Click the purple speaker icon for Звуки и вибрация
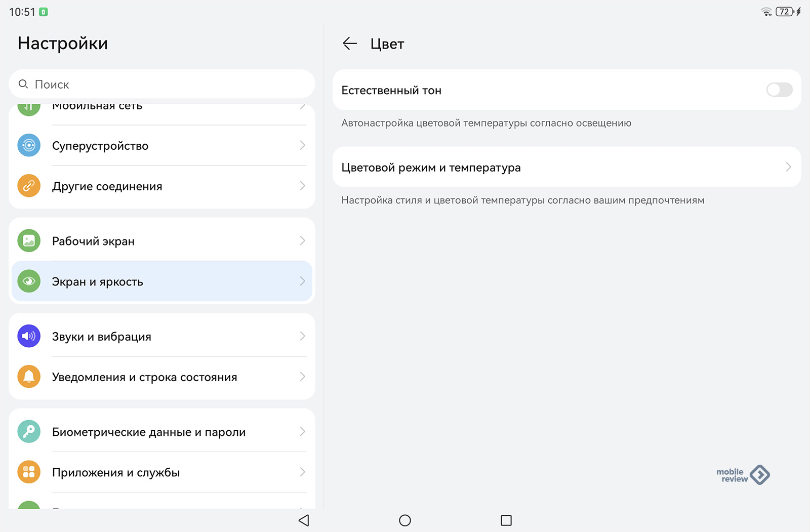 click(29, 337)
